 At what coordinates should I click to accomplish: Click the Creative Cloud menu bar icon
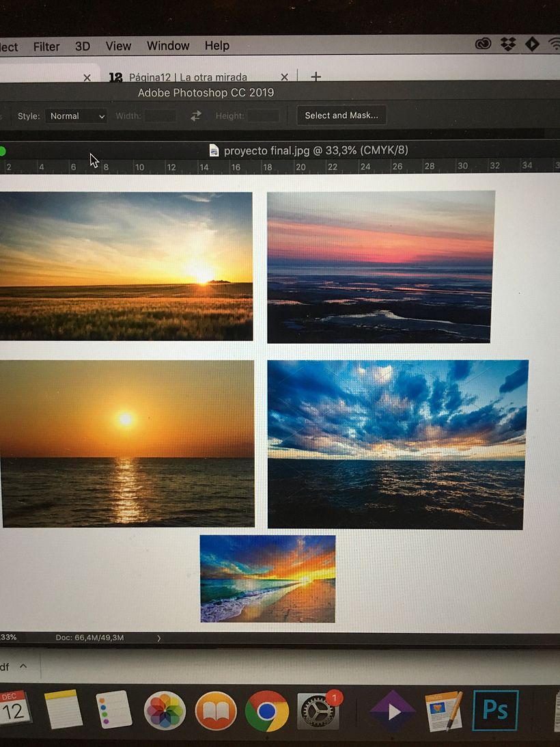[483, 44]
